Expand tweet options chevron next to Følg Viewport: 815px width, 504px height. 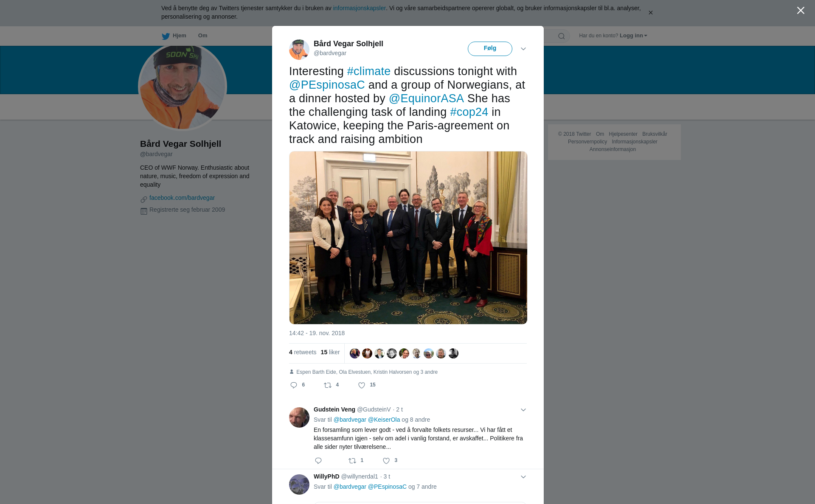[523, 49]
